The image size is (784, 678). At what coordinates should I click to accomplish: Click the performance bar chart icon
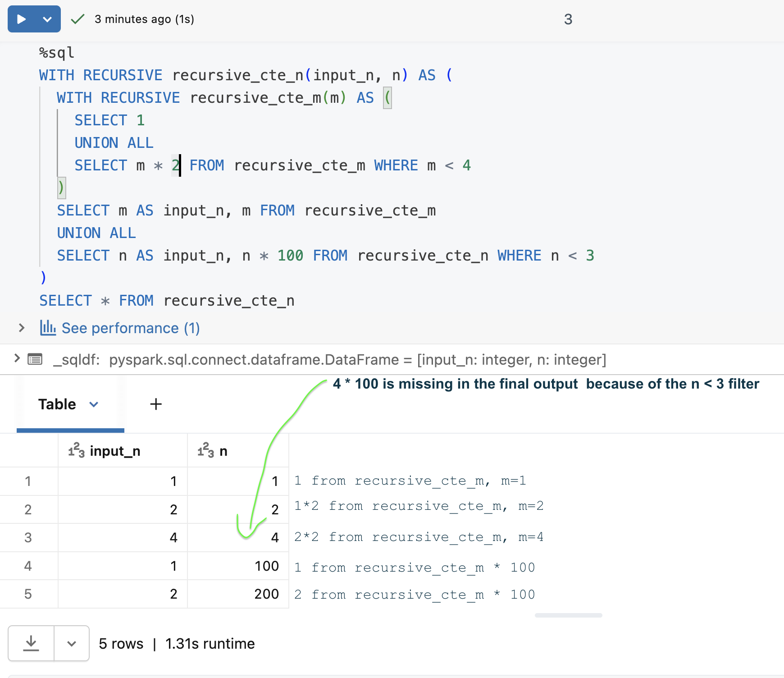48,328
